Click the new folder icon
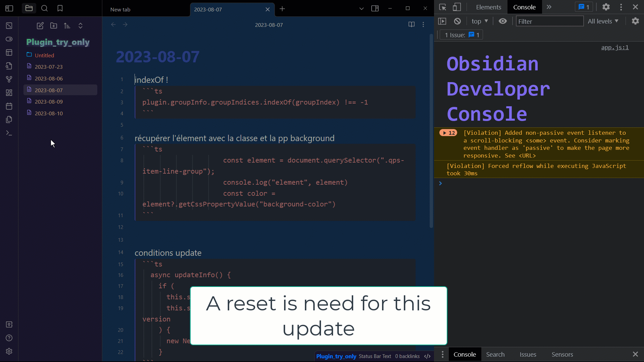 [x=54, y=26]
